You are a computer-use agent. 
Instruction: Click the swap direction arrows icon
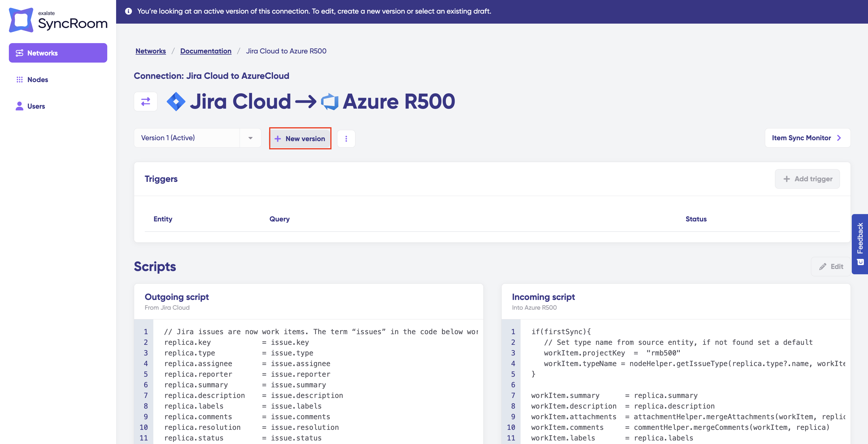tap(146, 102)
